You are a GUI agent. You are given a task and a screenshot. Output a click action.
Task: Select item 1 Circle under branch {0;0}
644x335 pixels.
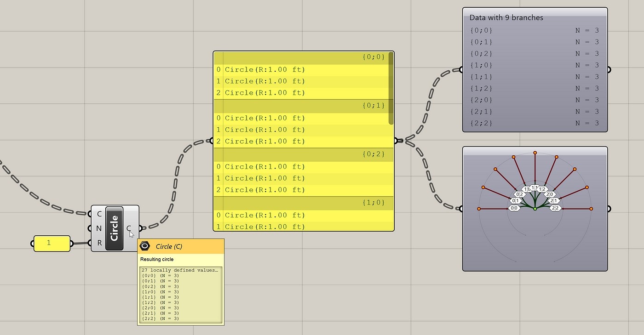301,81
